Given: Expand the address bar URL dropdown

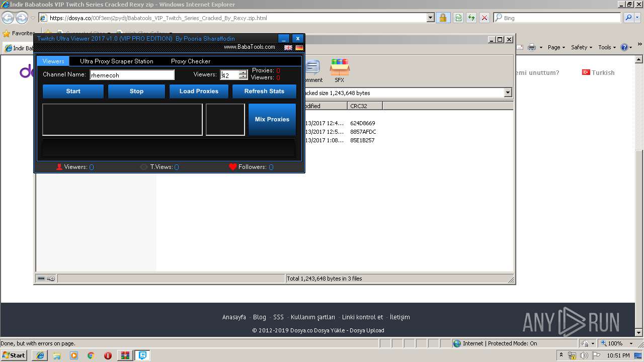Looking at the screenshot, I should (x=430, y=18).
